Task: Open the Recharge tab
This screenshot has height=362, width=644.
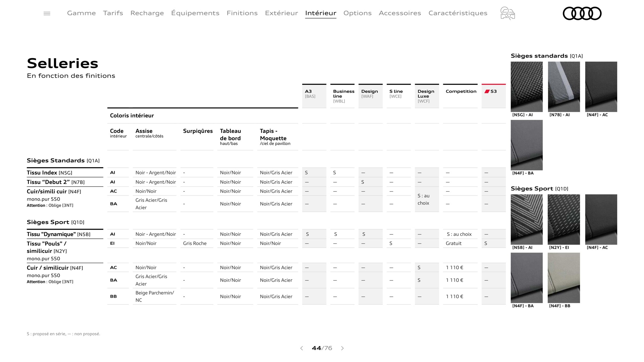Action: click(x=147, y=13)
